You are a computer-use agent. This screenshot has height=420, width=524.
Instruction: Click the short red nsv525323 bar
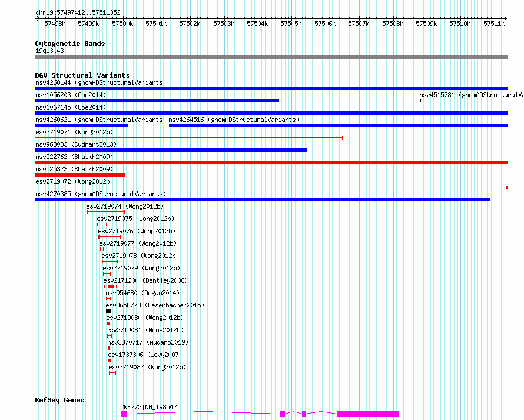click(x=80, y=175)
